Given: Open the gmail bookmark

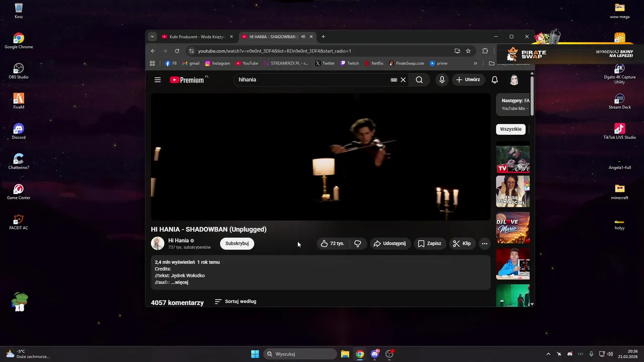Looking at the screenshot, I should point(191,63).
